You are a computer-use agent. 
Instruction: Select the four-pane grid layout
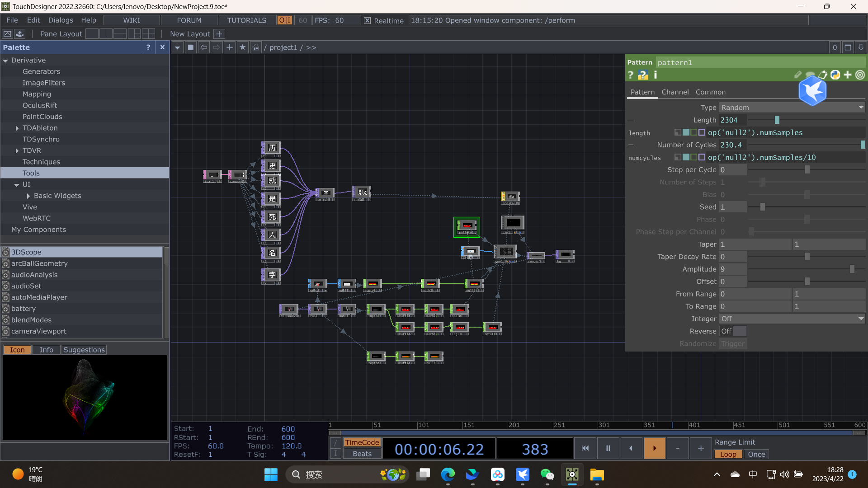[148, 34]
